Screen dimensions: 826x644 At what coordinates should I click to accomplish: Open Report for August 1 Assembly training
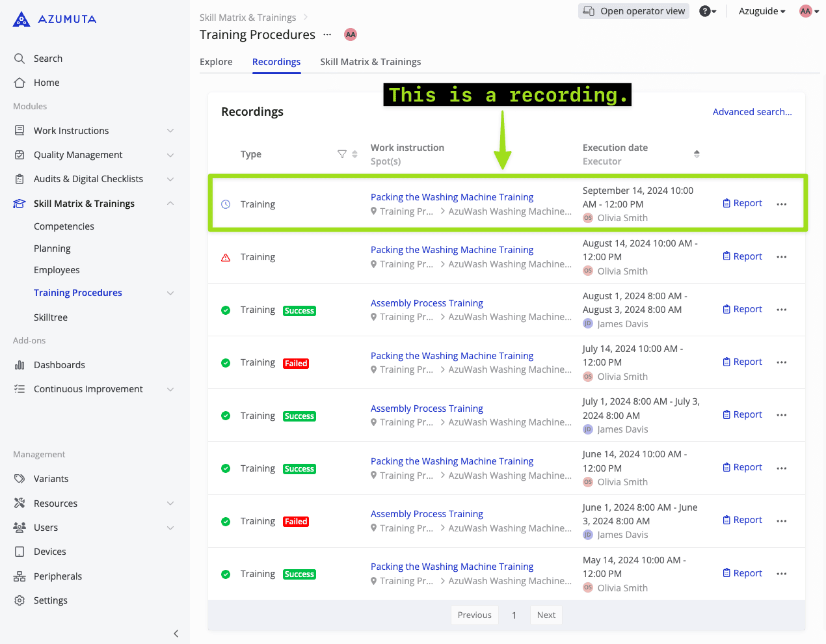pos(743,309)
